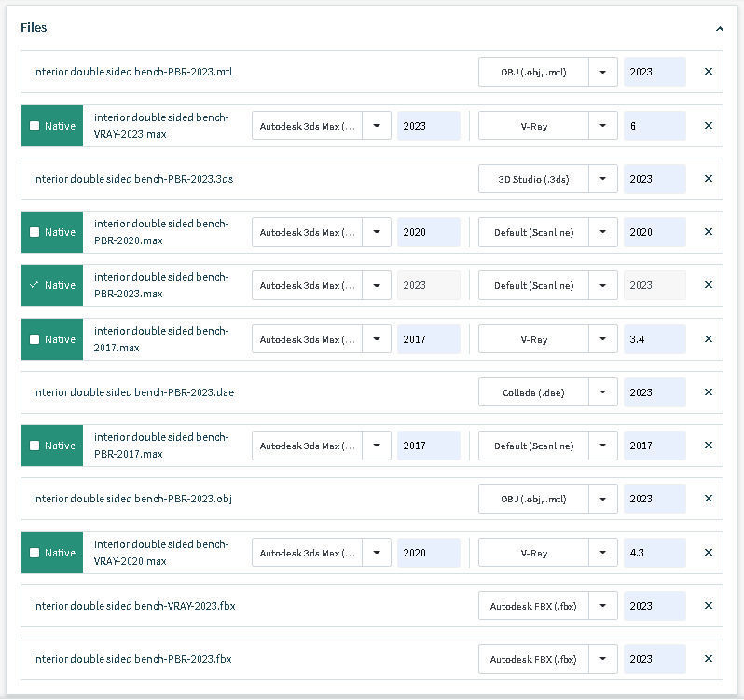Remove the bench-PBR-2023.mtl file row
Screen dimensions: 744x700
708,72
